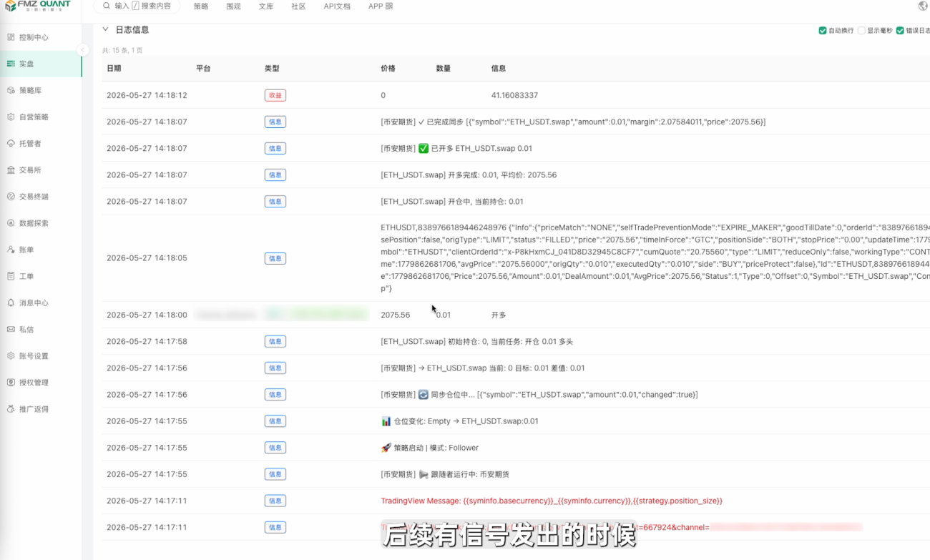Go to 自营策略 in sidebar
Viewport: 930px width, 560px height.
click(34, 117)
